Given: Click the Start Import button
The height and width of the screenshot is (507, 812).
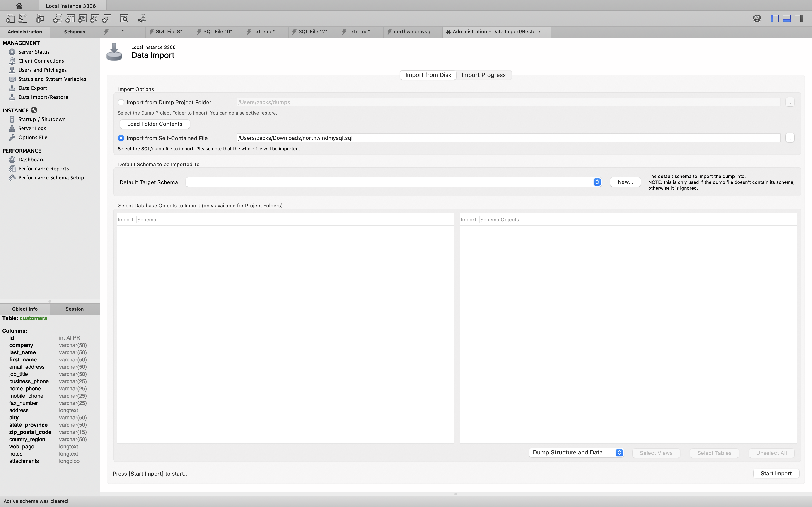Looking at the screenshot, I should 776,474.
